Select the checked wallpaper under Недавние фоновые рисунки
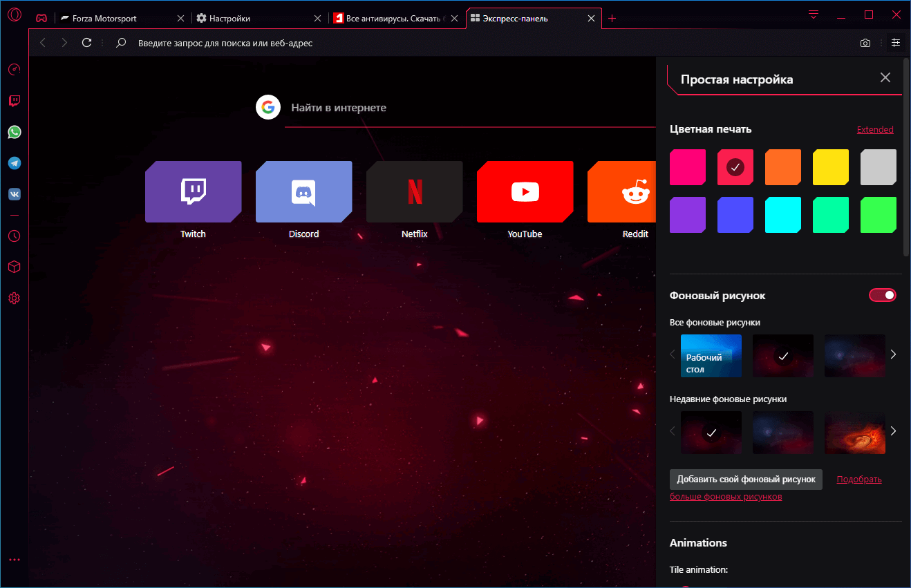Image resolution: width=911 pixels, height=588 pixels. click(x=711, y=433)
